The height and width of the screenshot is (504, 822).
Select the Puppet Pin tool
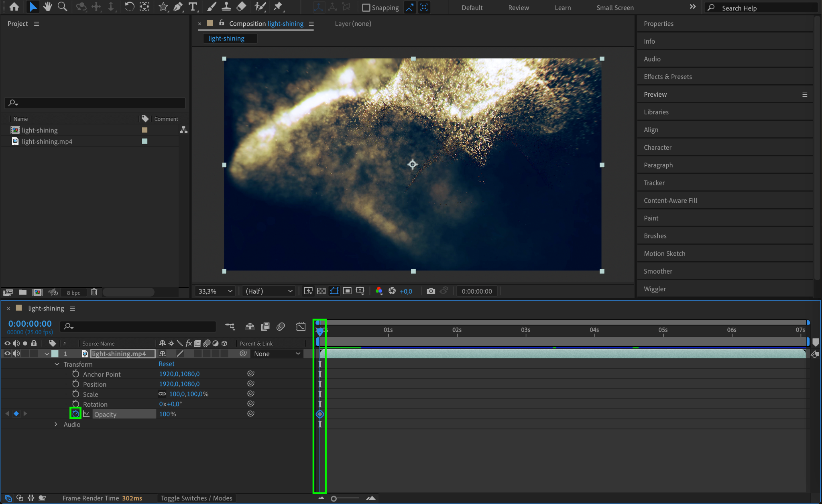pyautogui.click(x=278, y=7)
